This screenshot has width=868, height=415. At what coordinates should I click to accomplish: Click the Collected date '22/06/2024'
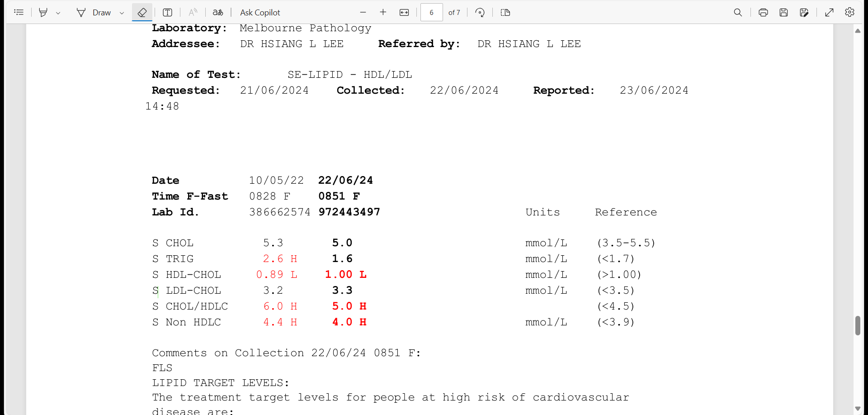tap(464, 91)
